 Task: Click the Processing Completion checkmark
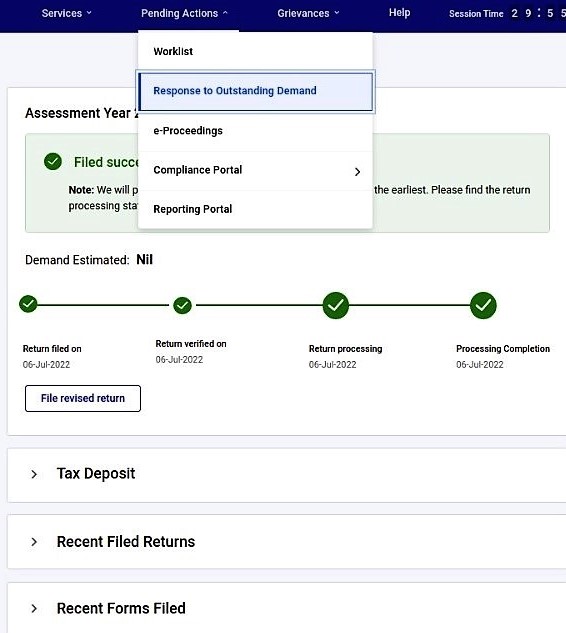(483, 305)
